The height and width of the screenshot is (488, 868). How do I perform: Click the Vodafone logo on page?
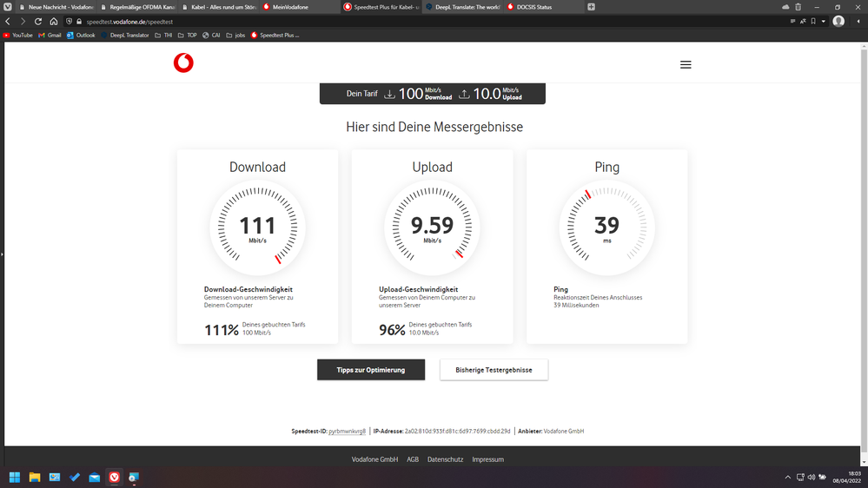click(x=183, y=63)
